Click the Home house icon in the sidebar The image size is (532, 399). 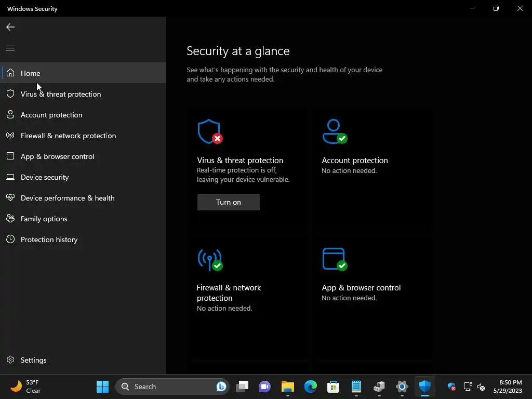[10, 73]
